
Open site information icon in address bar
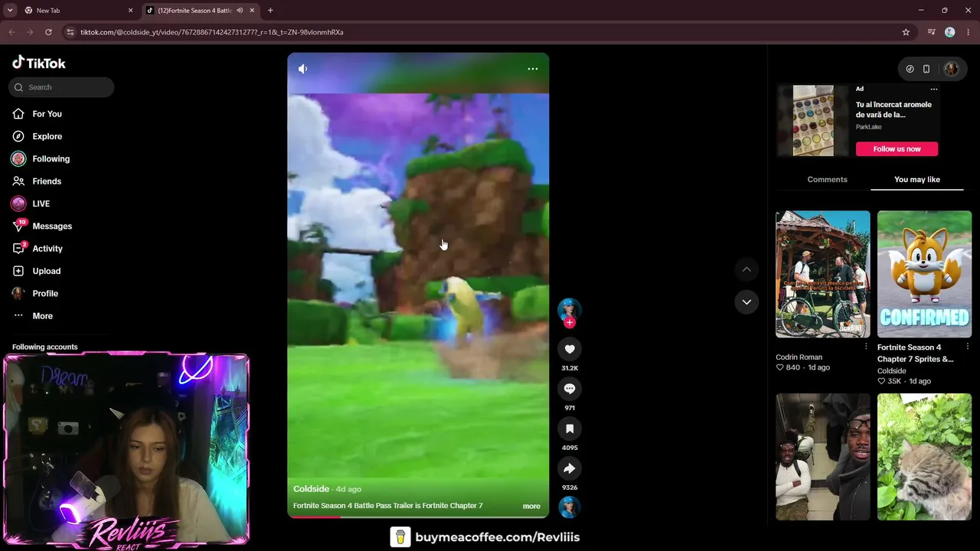coord(70,32)
